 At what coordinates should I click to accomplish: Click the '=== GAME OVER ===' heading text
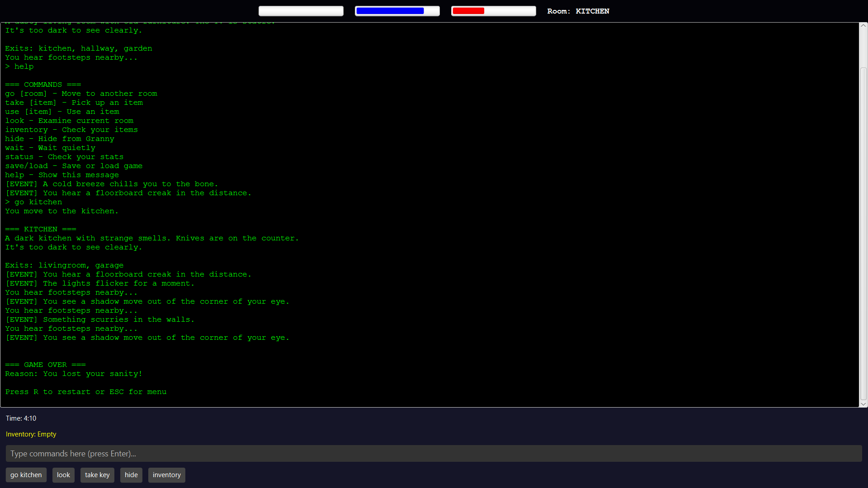click(x=45, y=365)
